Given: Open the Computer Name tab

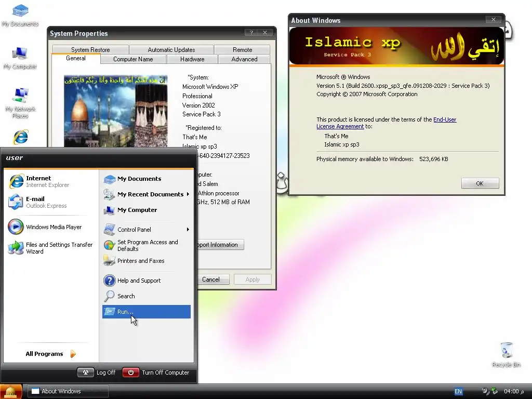Looking at the screenshot, I should tap(133, 59).
